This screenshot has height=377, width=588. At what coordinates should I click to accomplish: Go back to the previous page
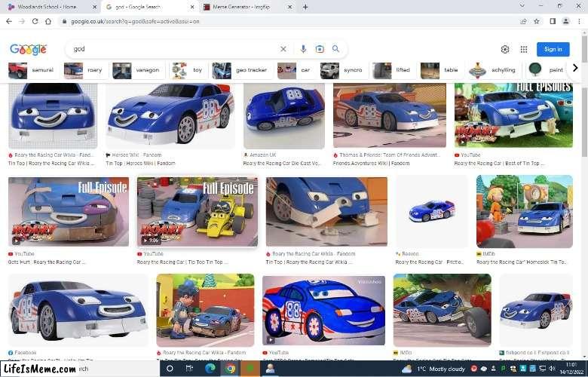(x=9, y=21)
